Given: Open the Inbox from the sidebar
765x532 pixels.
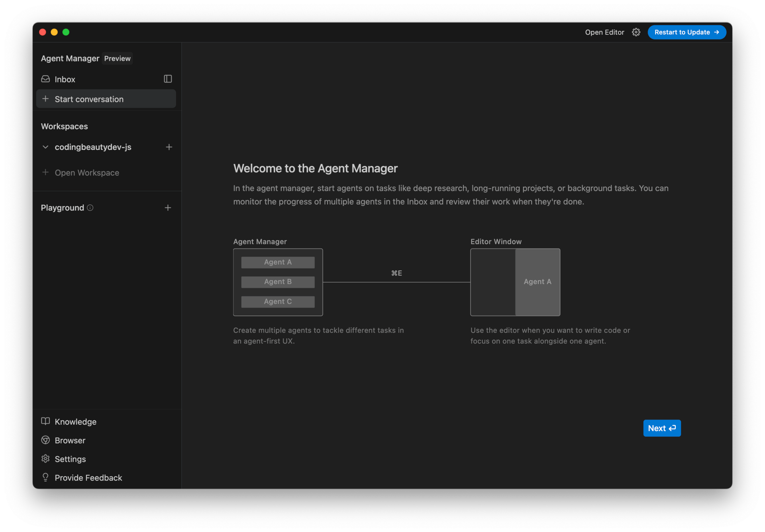Looking at the screenshot, I should pos(65,79).
